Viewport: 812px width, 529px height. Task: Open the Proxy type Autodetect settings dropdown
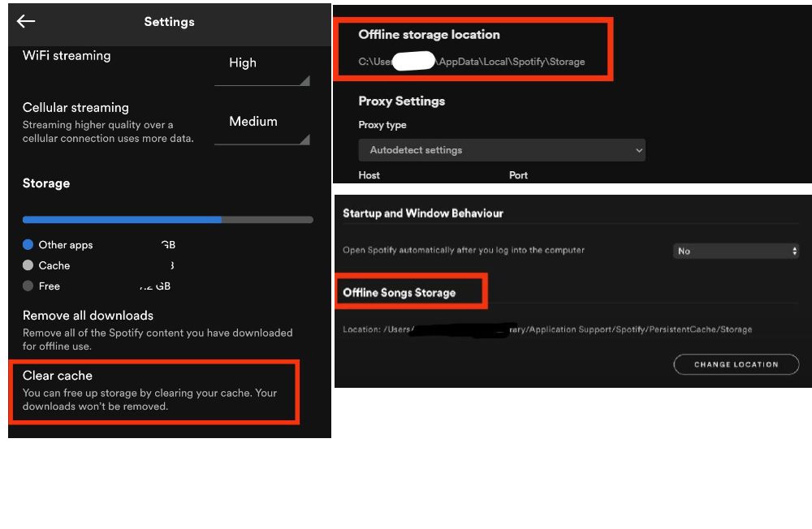502,150
